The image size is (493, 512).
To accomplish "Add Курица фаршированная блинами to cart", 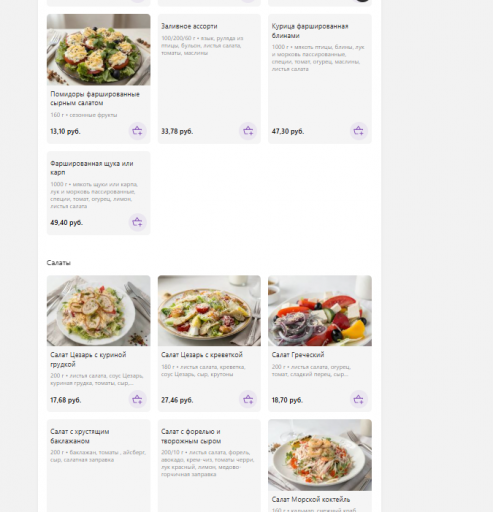I will click(x=359, y=131).
